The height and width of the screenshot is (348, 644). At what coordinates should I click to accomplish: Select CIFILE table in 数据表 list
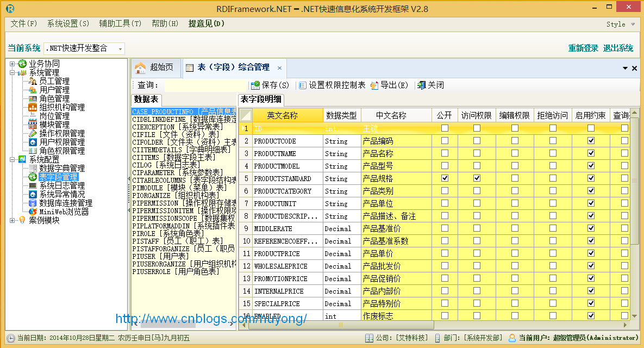pos(176,134)
